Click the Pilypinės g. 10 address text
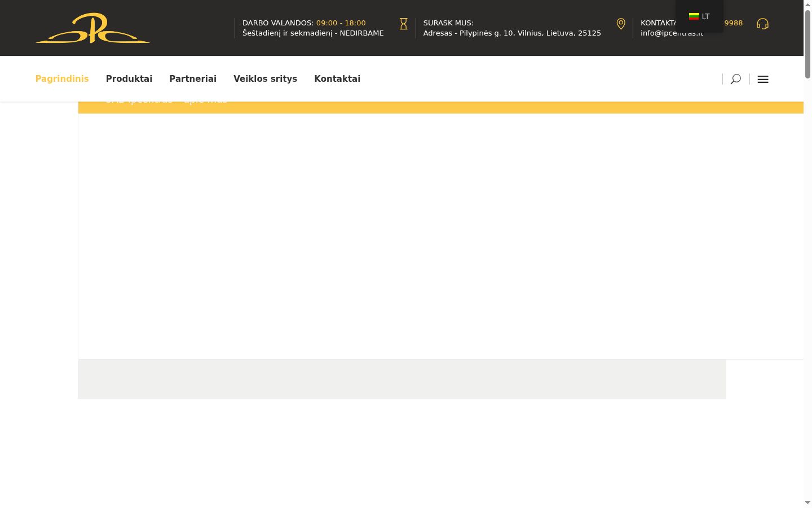812x508 pixels. click(x=512, y=33)
